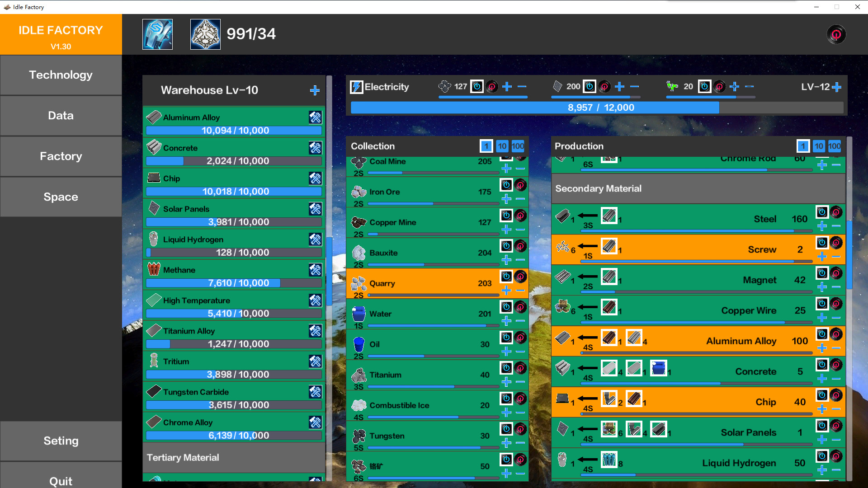Click the Electricity lightning bolt icon
The height and width of the screenshot is (488, 868).
357,87
